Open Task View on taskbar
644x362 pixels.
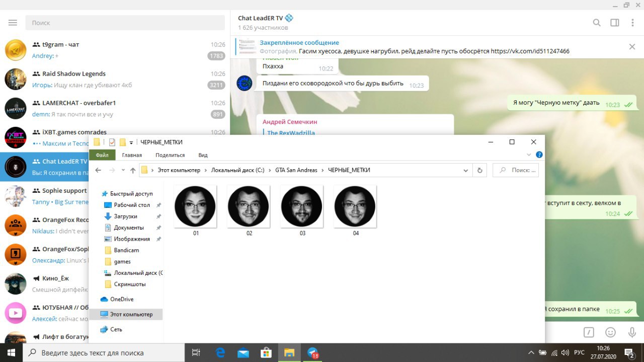[x=196, y=352]
